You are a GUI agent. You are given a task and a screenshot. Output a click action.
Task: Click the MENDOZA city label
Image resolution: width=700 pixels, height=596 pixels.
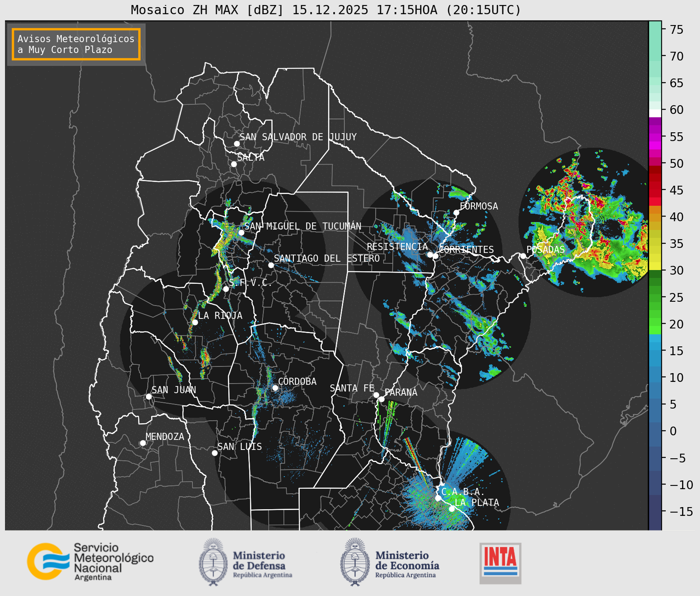pyautogui.click(x=165, y=437)
